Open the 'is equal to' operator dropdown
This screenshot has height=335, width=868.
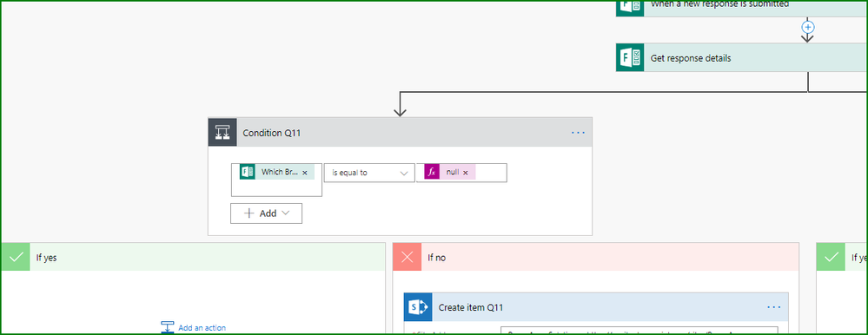coord(369,173)
